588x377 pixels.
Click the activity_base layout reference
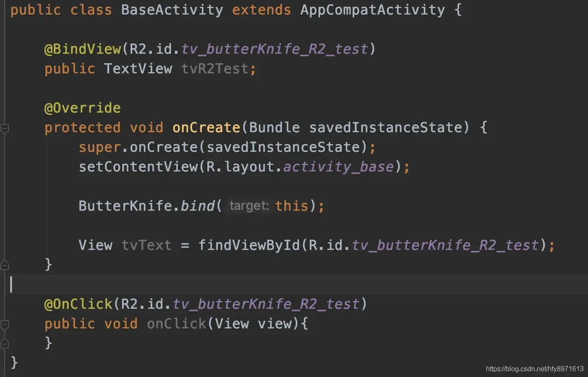(x=338, y=167)
